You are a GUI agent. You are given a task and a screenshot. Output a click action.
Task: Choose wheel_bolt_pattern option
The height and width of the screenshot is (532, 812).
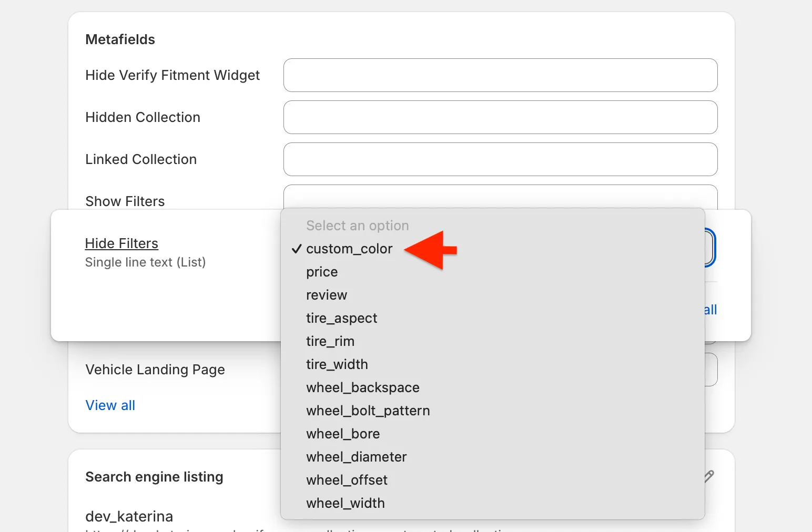[368, 411]
